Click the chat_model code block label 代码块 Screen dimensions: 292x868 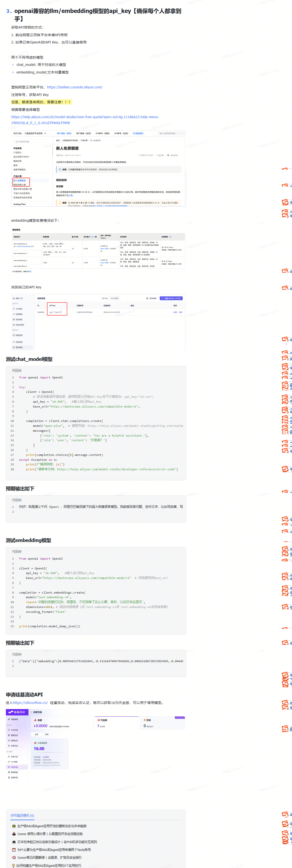[x=17, y=370]
